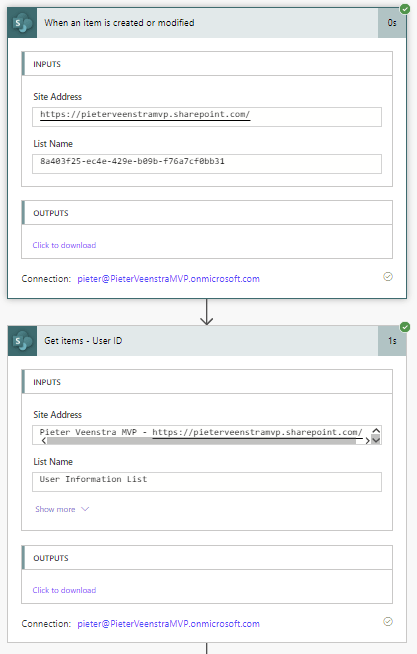This screenshot has width=417, height=654.
Task: Click connection status check icon in trigger card
Action: [388, 277]
